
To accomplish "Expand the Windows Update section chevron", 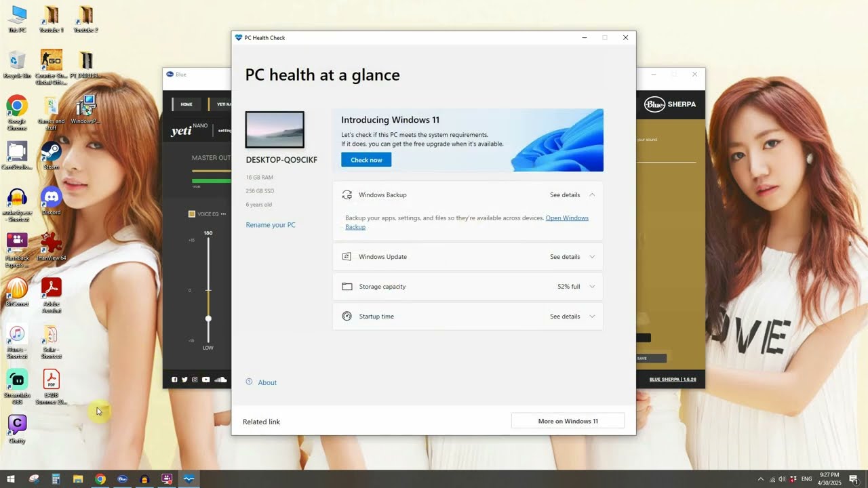I will tap(592, 257).
